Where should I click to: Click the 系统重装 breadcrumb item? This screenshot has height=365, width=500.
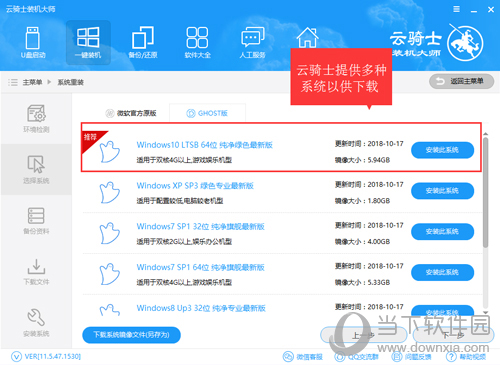[x=71, y=82]
